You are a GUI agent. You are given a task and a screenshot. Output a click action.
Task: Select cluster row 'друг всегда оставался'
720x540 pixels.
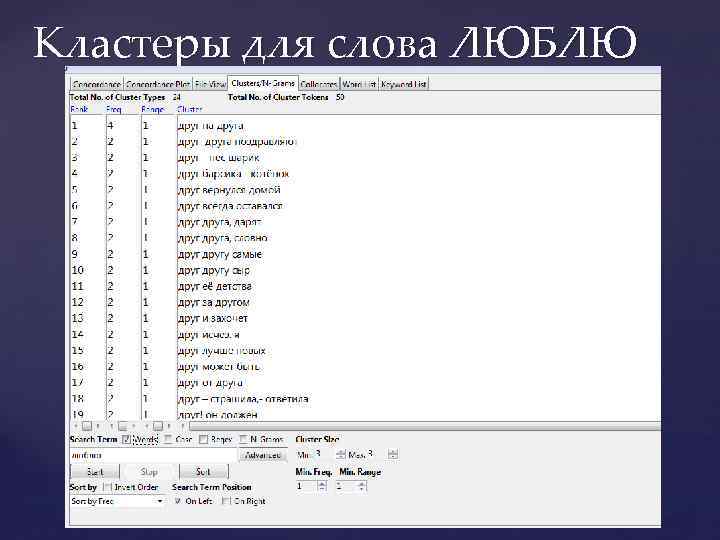[x=230, y=206]
